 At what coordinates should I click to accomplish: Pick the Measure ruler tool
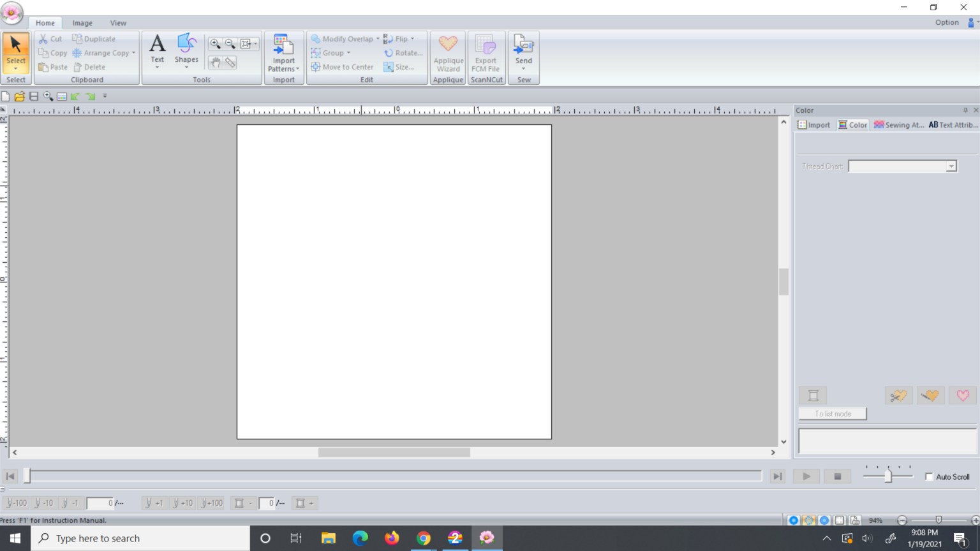point(230,62)
